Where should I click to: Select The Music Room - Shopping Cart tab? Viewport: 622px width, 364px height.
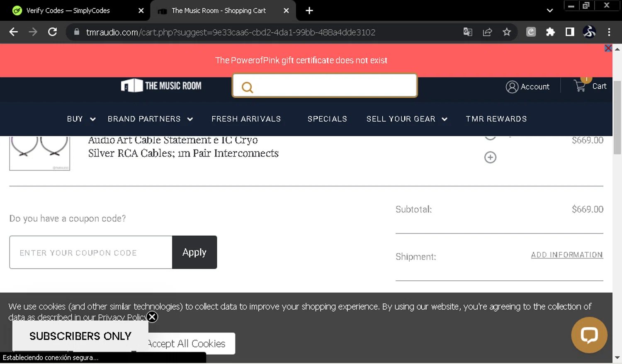[219, 11]
